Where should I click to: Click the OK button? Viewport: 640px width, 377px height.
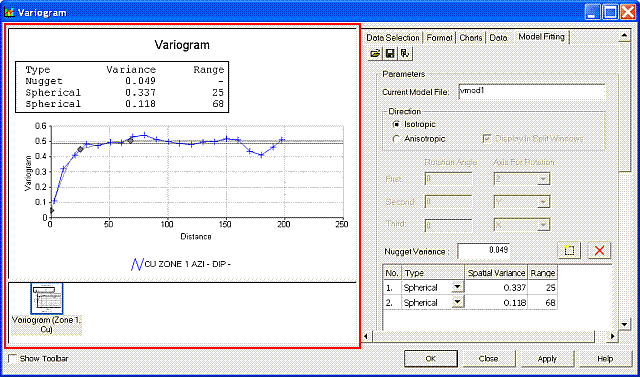pos(431,359)
